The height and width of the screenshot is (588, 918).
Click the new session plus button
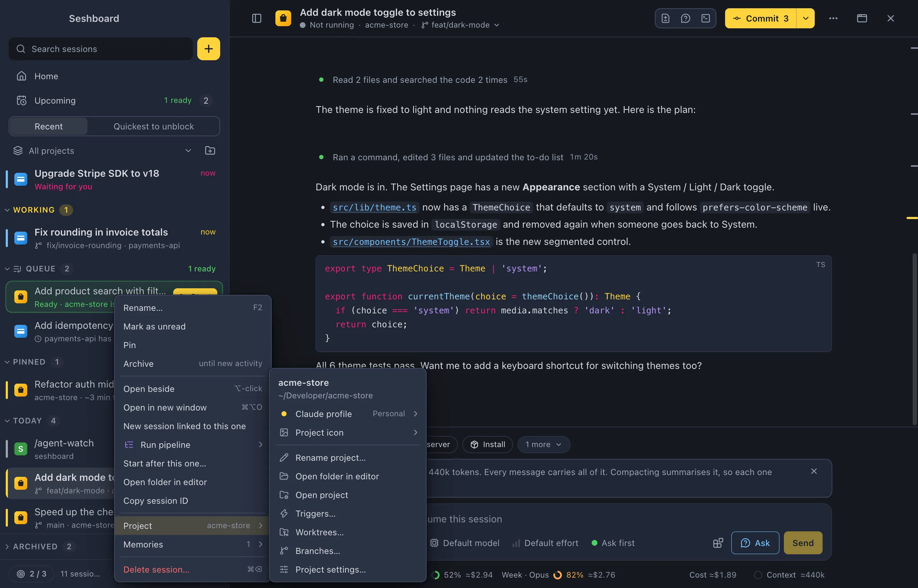[208, 49]
